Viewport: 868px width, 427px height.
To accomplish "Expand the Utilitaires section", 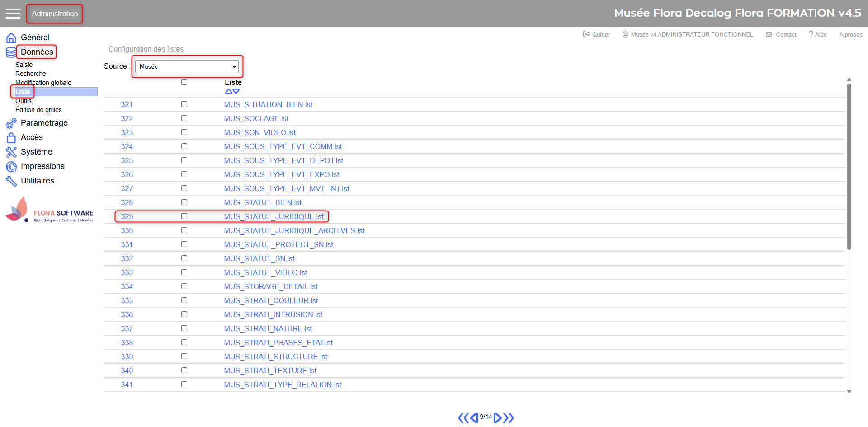I will coord(37,181).
